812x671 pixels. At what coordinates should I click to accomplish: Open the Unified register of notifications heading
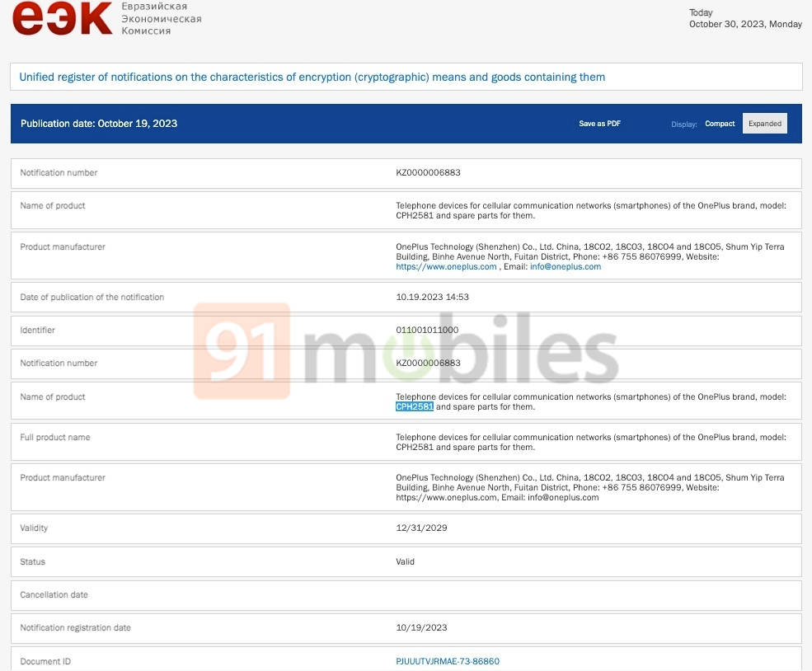[312, 77]
